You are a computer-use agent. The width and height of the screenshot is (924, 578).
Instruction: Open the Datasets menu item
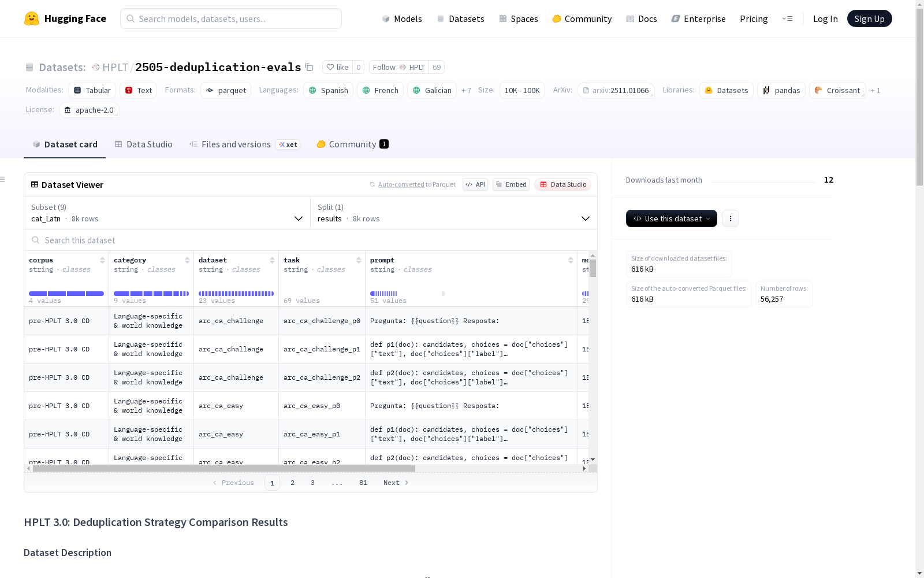[x=460, y=18]
